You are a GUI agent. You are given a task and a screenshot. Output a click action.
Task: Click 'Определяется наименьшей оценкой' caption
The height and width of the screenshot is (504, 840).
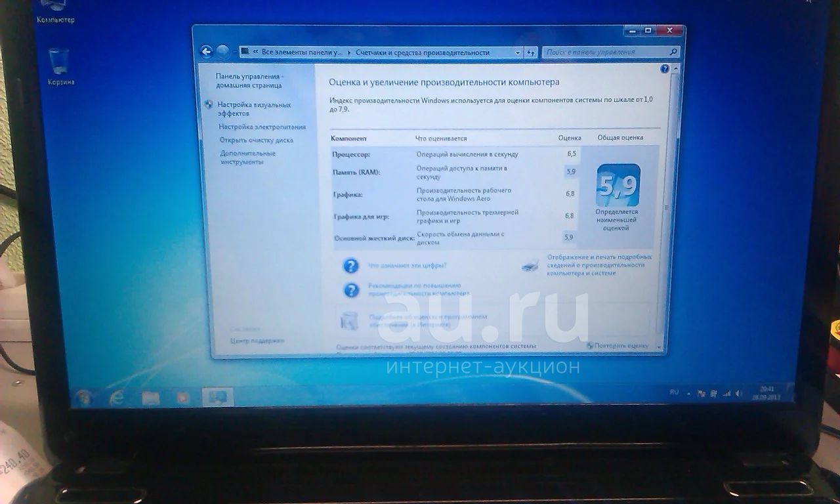coord(617,220)
